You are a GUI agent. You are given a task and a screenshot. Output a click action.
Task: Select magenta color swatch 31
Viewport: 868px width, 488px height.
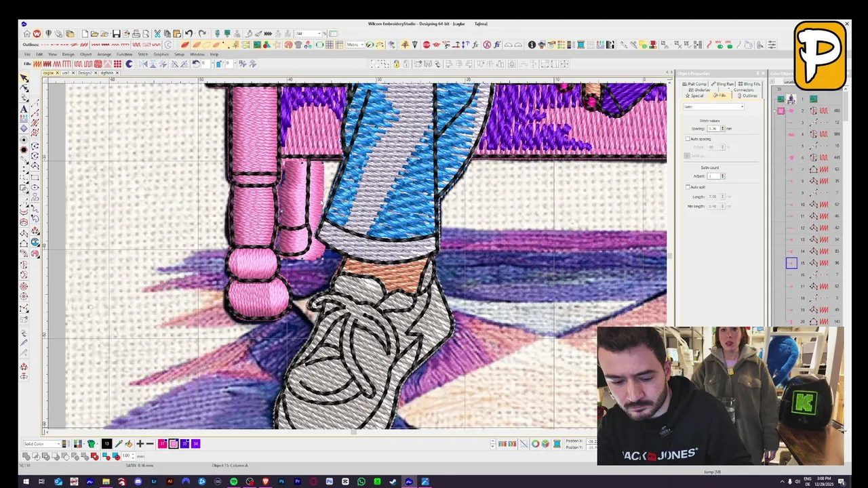pos(162,443)
